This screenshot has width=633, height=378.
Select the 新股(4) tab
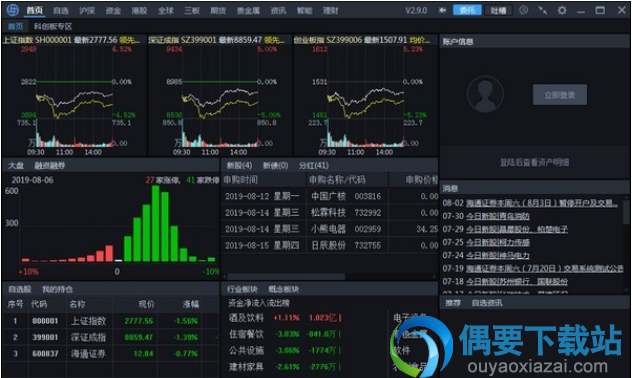(x=239, y=165)
